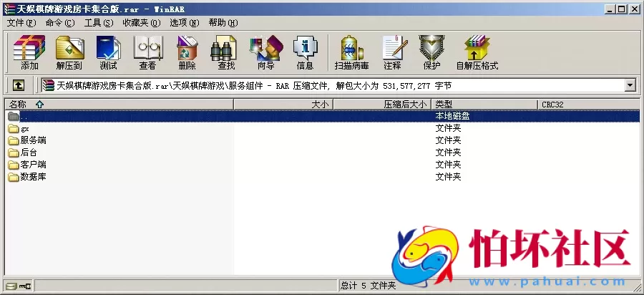The image size is (644, 295).
Task: Click status bar text 总计 5 文件夹
Action: pos(368,286)
